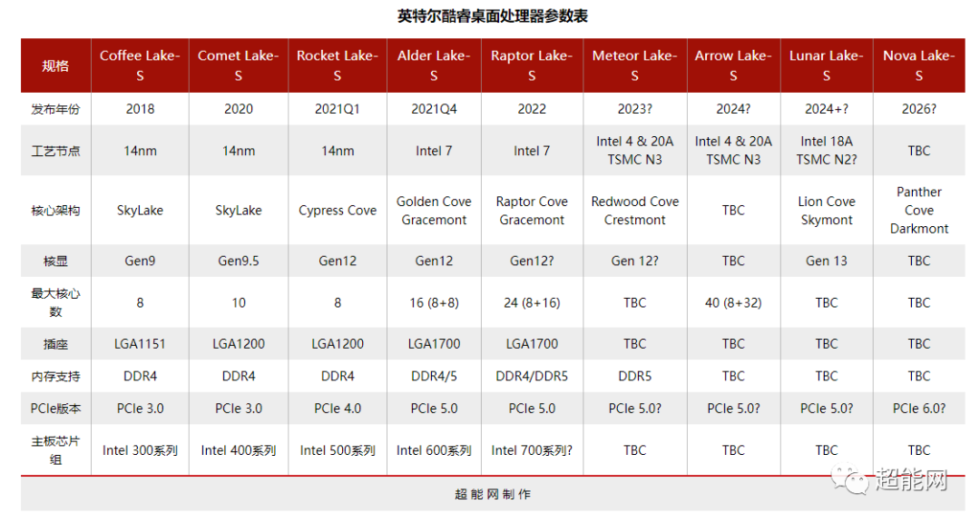This screenshot has height=523, width=980.
Task: Click Coffee Lake-S PCIe 3.0 cell
Action: click(x=140, y=409)
